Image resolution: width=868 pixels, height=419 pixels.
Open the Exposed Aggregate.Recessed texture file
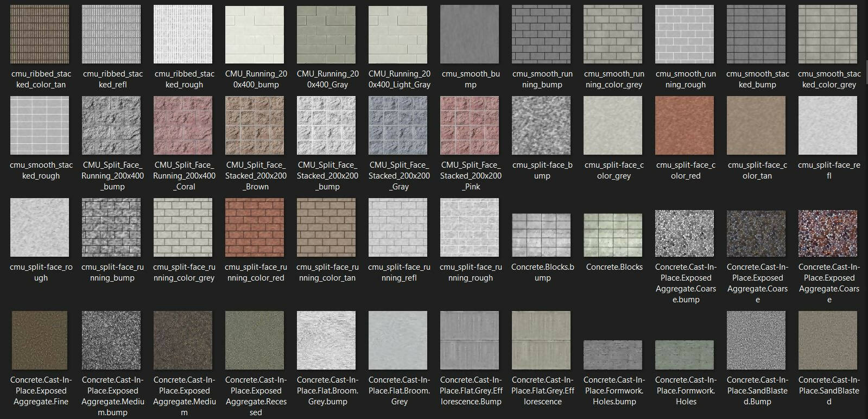click(x=255, y=340)
